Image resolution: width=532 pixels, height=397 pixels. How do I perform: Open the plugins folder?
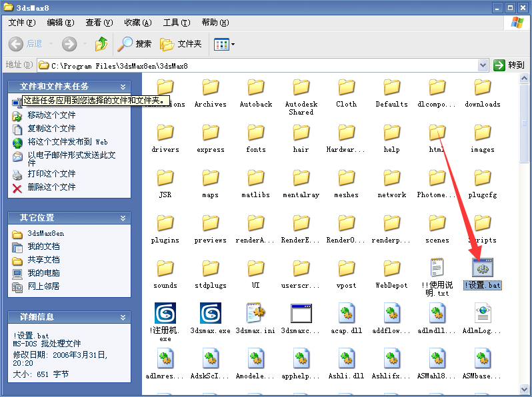(x=165, y=228)
